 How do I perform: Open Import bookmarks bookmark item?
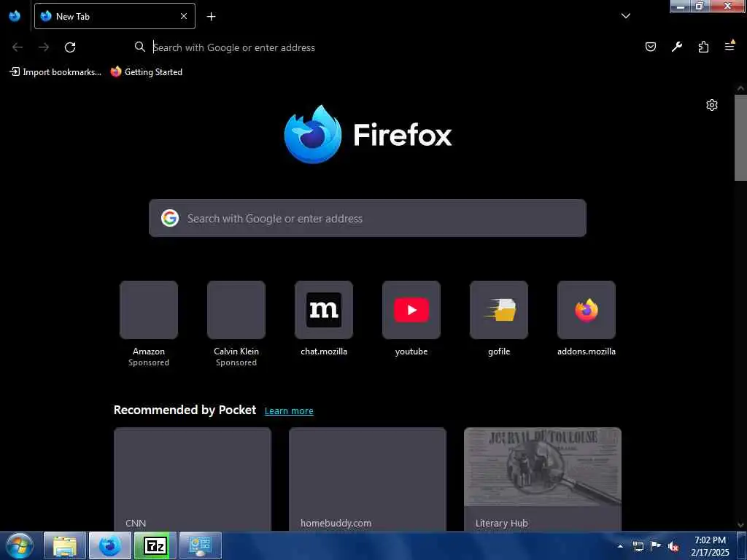coord(55,72)
